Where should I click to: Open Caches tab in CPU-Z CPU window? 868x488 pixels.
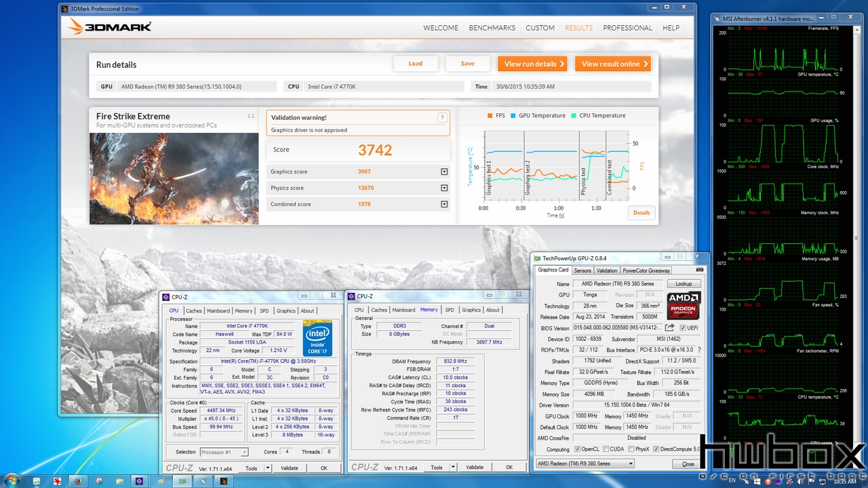[194, 311]
